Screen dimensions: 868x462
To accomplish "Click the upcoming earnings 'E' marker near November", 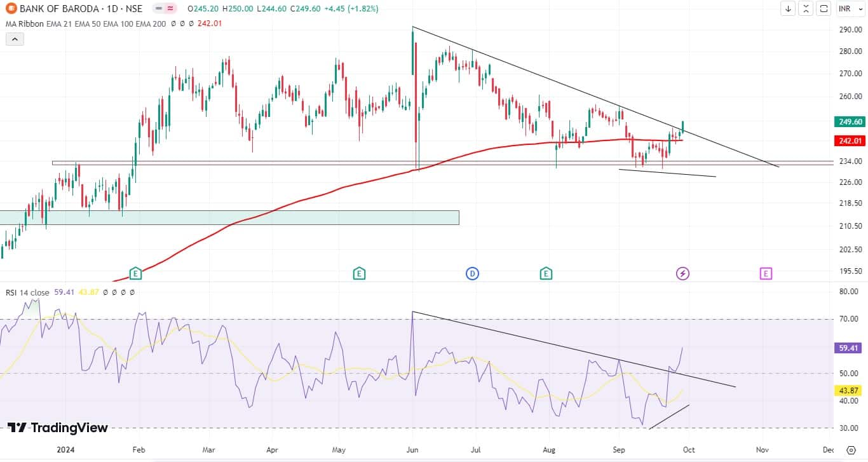I will tap(766, 273).
